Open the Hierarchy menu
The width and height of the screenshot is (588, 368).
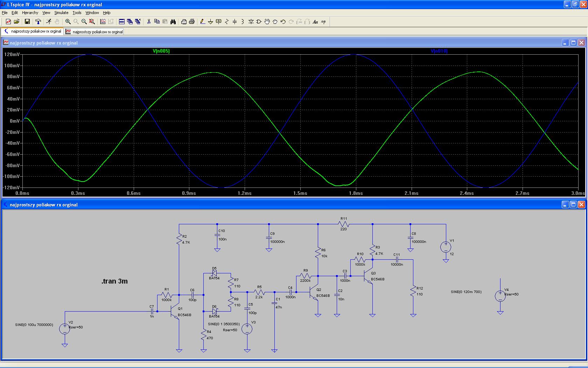pyautogui.click(x=30, y=13)
